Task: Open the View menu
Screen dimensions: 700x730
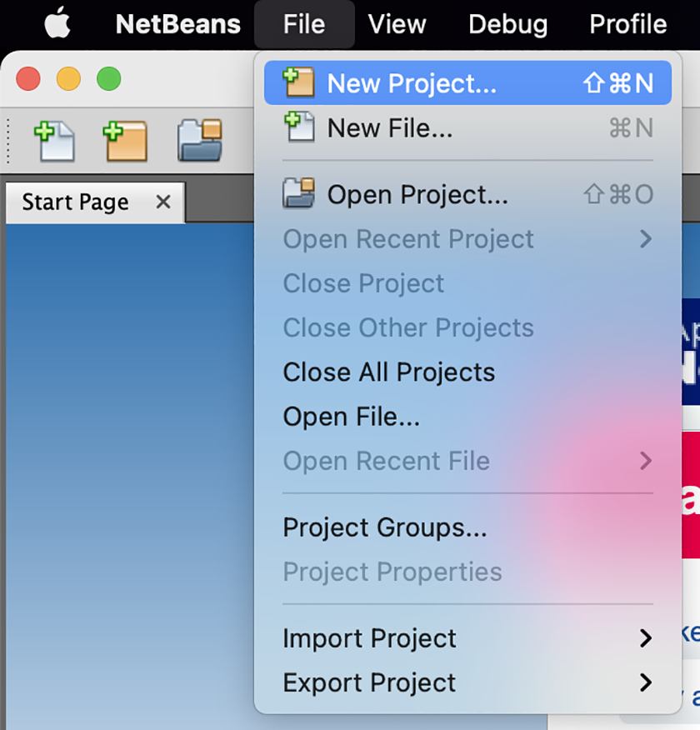Action: tap(397, 23)
